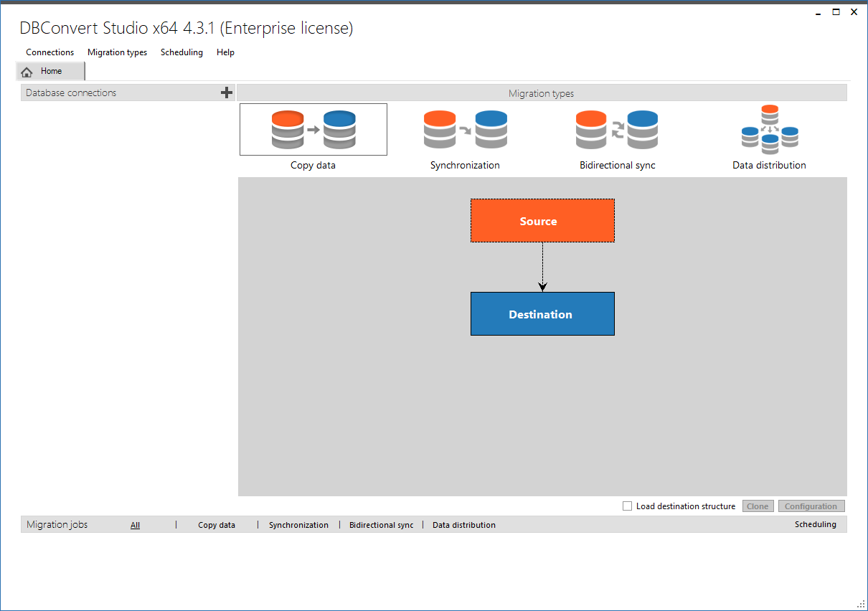Image resolution: width=868 pixels, height=611 pixels.
Task: Choose the Bidirectional sync migration icon
Action: 617,130
